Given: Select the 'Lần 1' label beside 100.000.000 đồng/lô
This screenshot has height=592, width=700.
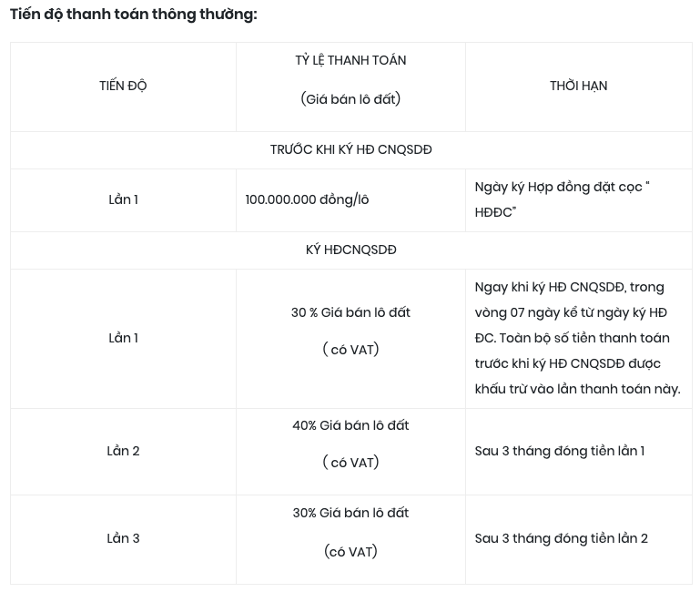Looking at the screenshot, I should [123, 199].
